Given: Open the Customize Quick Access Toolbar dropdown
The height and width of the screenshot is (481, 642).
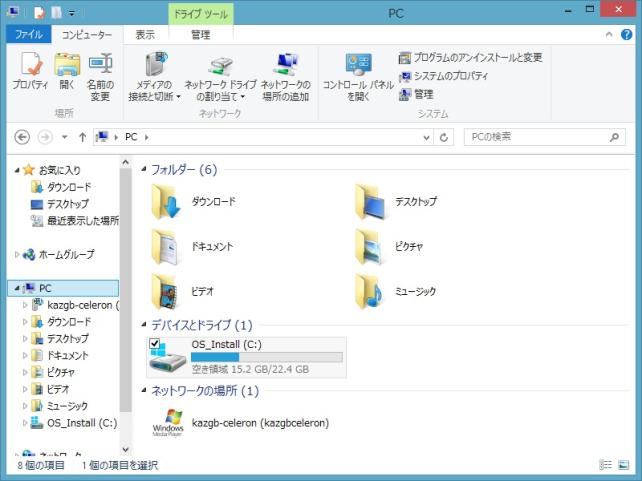Looking at the screenshot, I should pyautogui.click(x=72, y=14).
